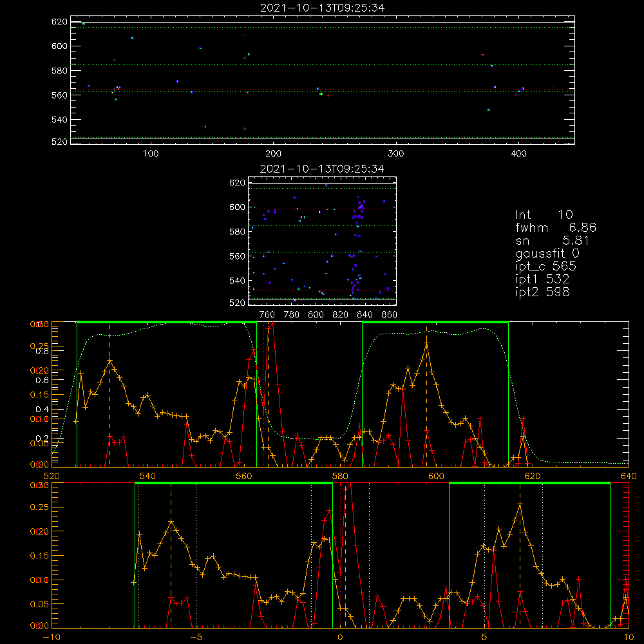
Task: Click x-axis label 560 on upper profile plot
Action: pos(244,477)
